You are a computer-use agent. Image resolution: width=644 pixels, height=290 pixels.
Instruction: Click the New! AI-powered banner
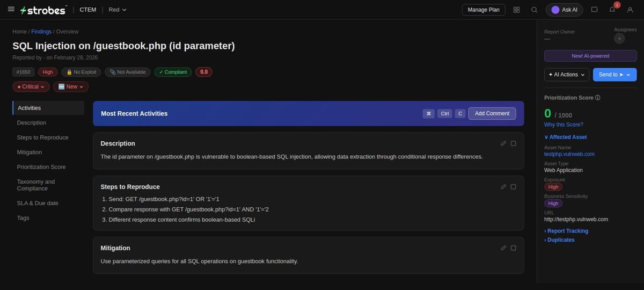(590, 56)
